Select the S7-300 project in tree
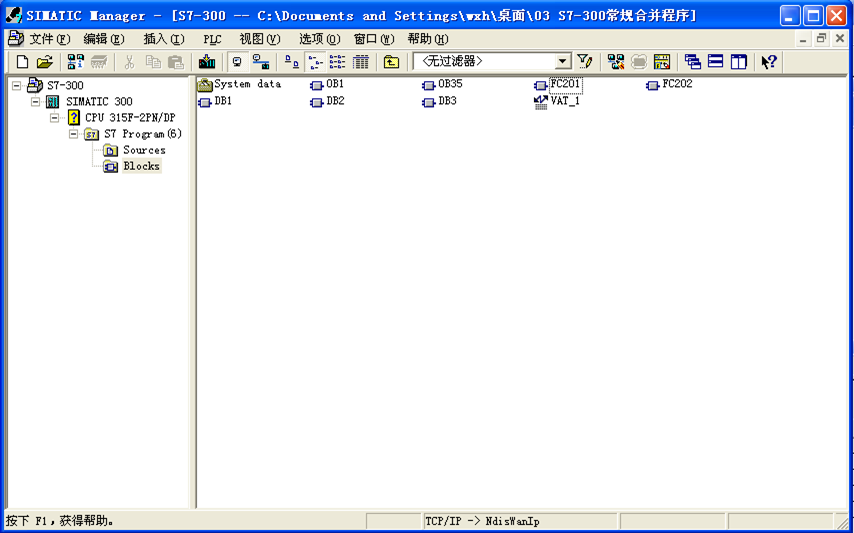 66,85
